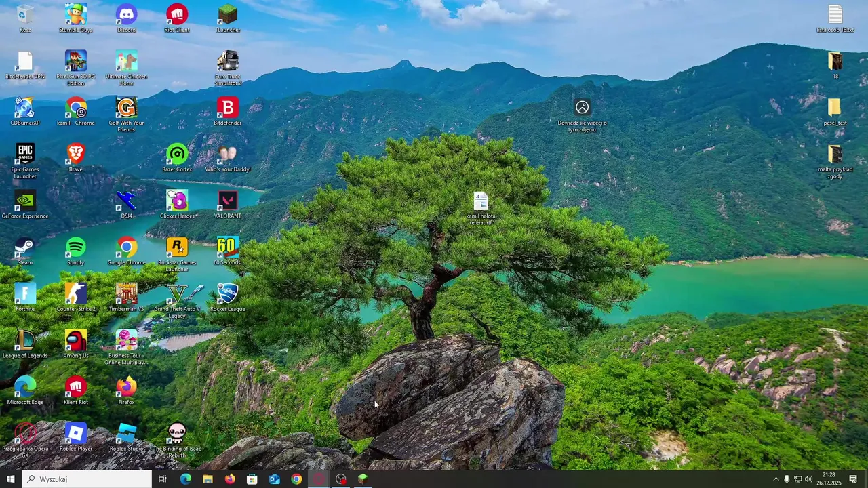Select the Timberman VS desktop icon
This screenshot has width=868, height=488.
126,298
